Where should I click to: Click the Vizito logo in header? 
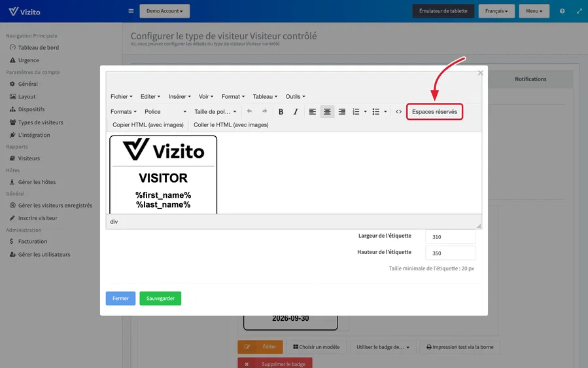[24, 11]
